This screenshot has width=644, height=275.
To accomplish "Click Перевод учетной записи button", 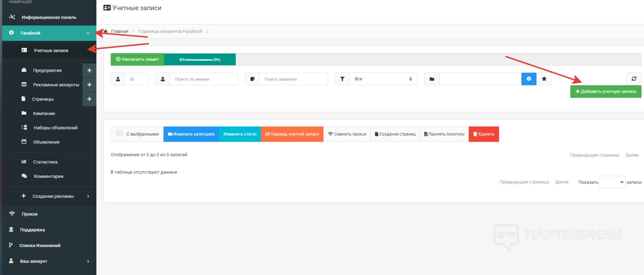I will [x=292, y=134].
